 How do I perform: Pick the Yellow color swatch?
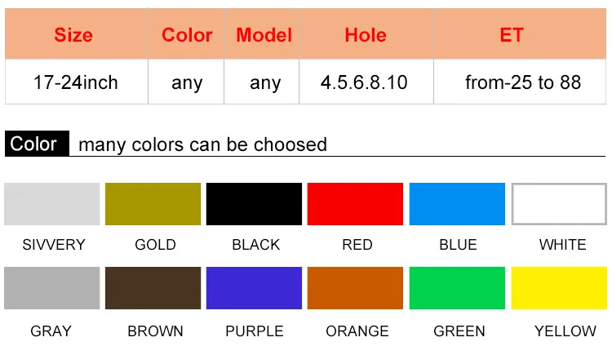(x=559, y=288)
